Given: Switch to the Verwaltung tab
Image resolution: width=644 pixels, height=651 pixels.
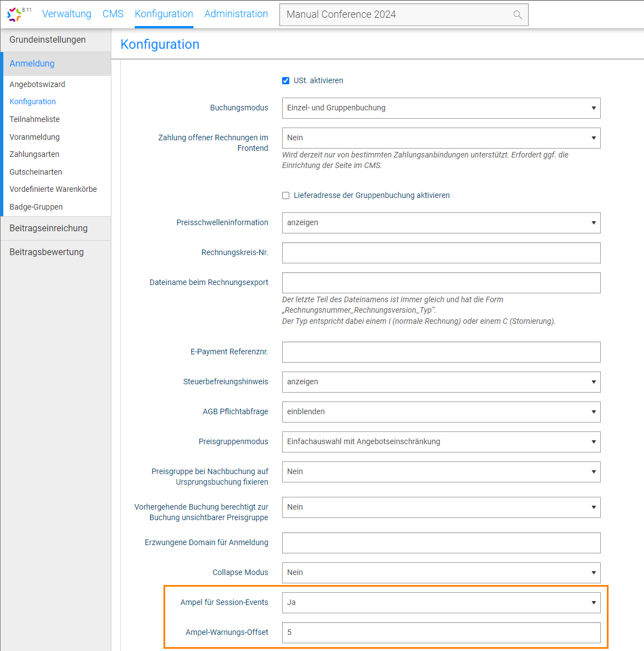Looking at the screenshot, I should click(x=67, y=14).
